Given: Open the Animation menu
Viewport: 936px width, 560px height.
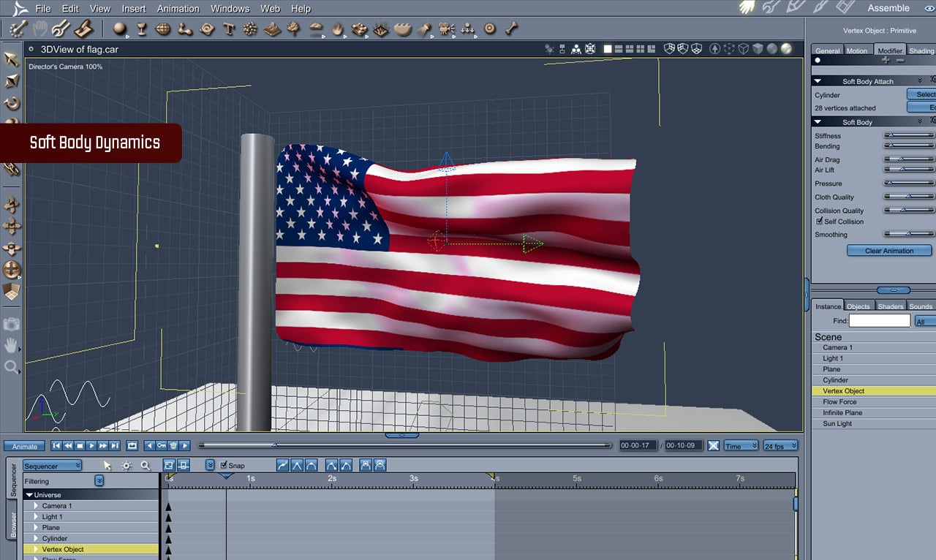Looking at the screenshot, I should pyautogui.click(x=178, y=9).
